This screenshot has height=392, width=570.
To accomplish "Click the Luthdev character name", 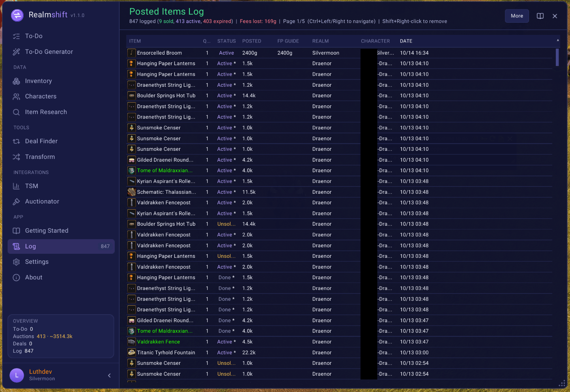I will [41, 372].
